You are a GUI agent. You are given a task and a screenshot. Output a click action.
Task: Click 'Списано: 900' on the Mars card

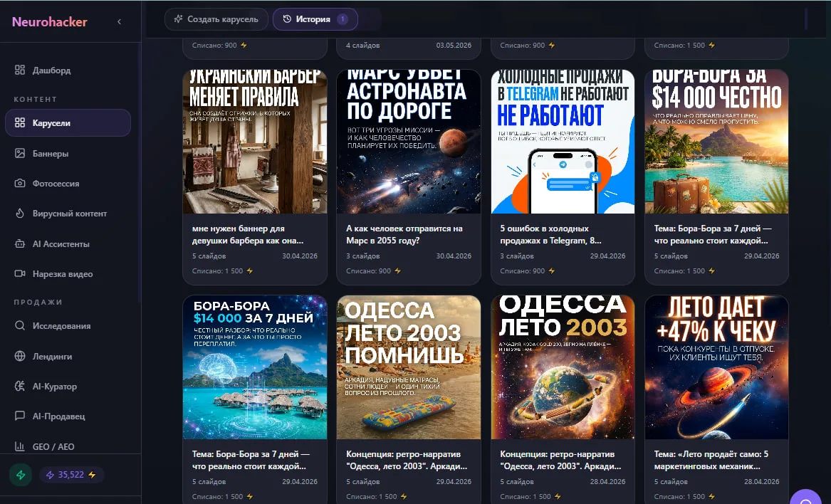coord(368,271)
